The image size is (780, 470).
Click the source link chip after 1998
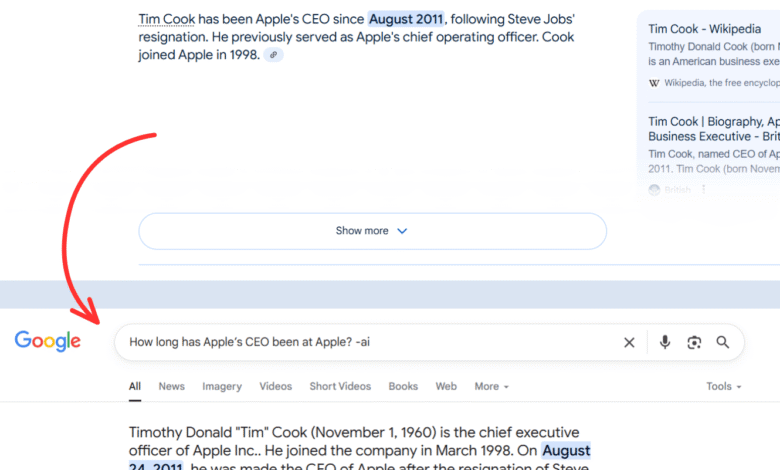(273, 55)
